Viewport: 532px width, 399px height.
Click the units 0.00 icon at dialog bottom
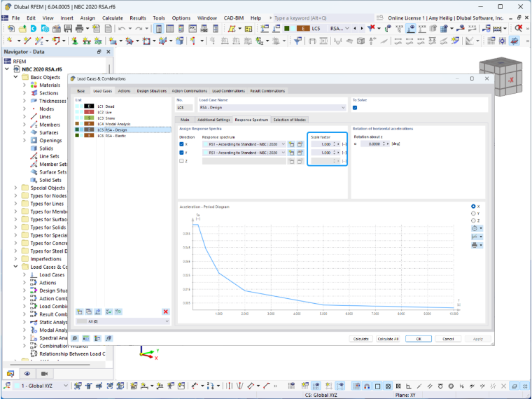(x=86, y=338)
